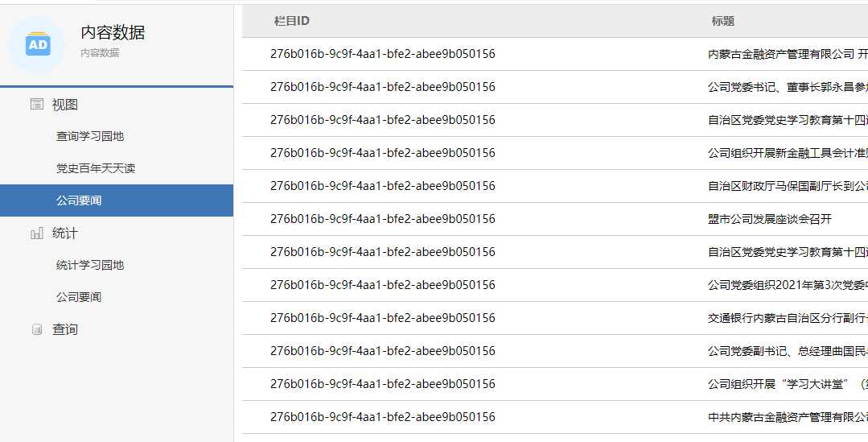Click the 查询 database icon
The height and width of the screenshot is (442, 868).
tap(37, 330)
